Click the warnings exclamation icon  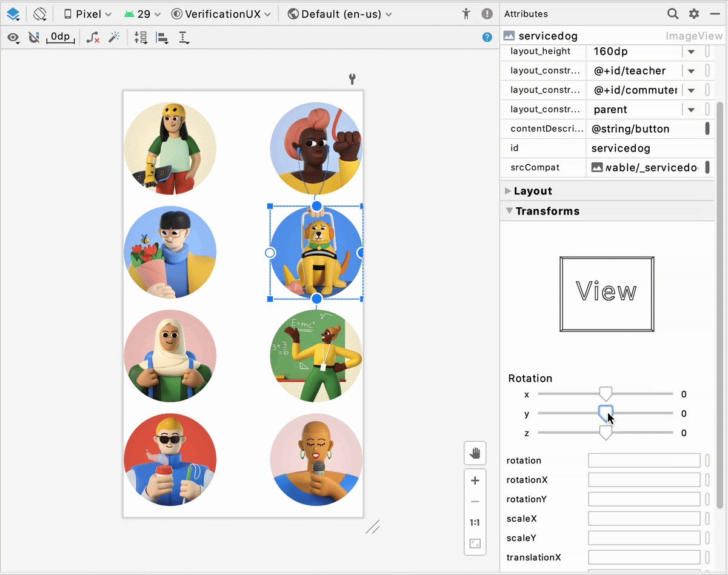(487, 14)
